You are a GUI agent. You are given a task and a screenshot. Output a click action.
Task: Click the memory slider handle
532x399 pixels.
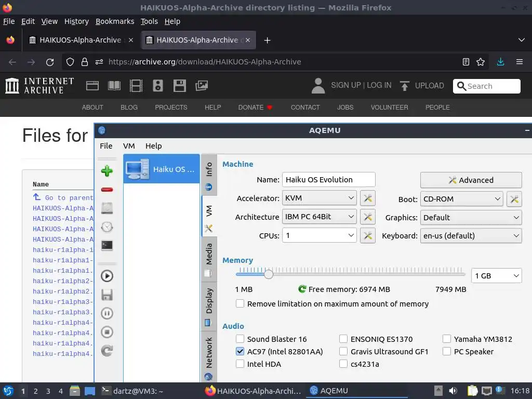[269, 274]
